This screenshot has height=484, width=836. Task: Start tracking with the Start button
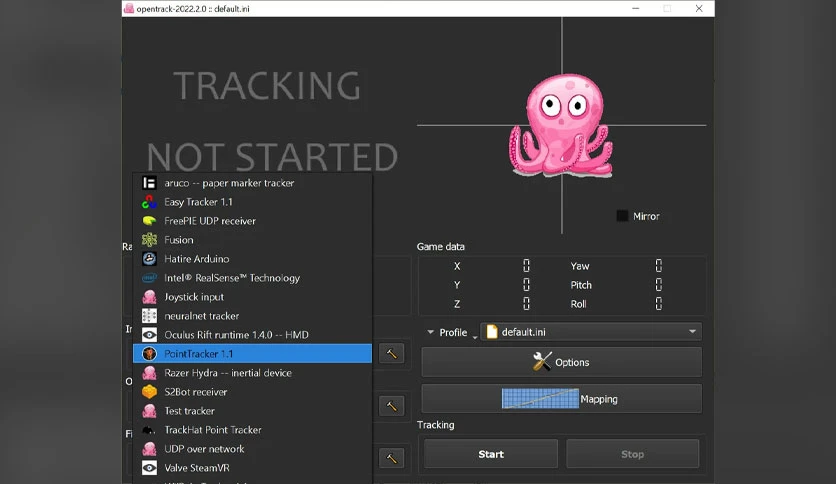(x=491, y=454)
